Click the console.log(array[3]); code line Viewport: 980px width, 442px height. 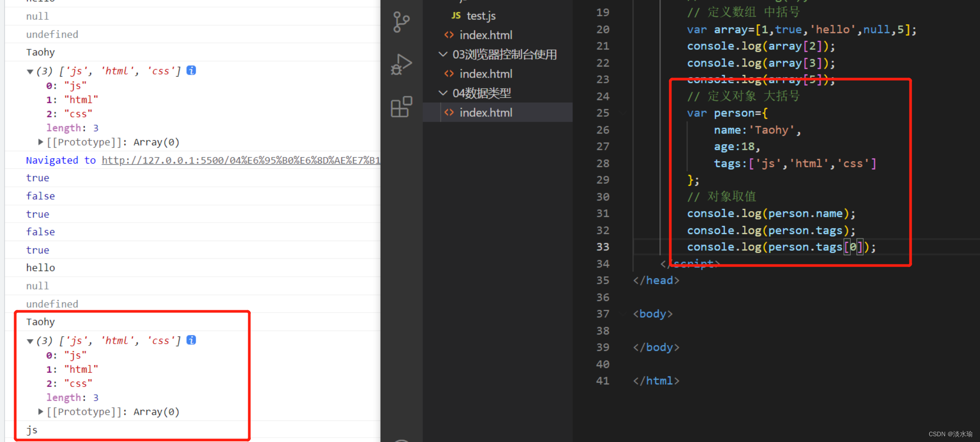[x=761, y=63]
